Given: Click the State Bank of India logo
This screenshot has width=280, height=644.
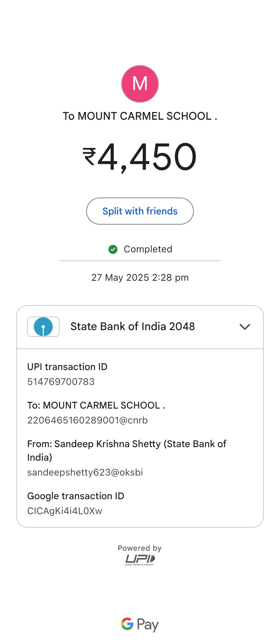Looking at the screenshot, I should 43,327.
